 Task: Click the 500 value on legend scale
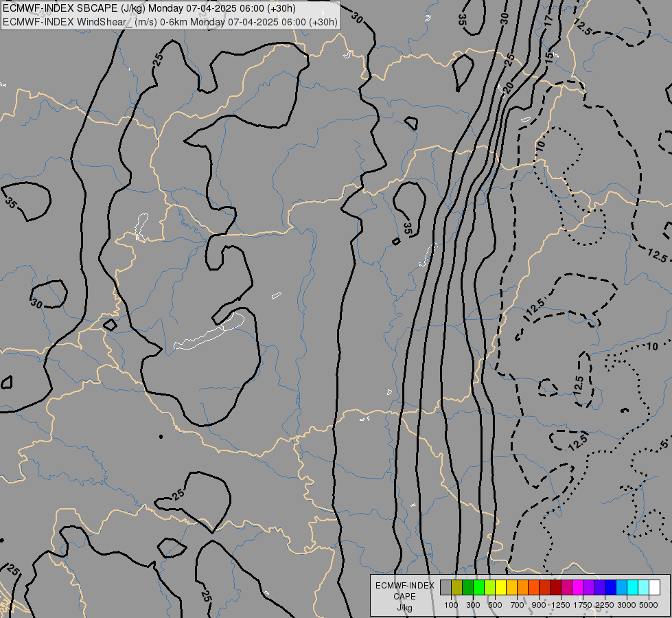point(495,605)
